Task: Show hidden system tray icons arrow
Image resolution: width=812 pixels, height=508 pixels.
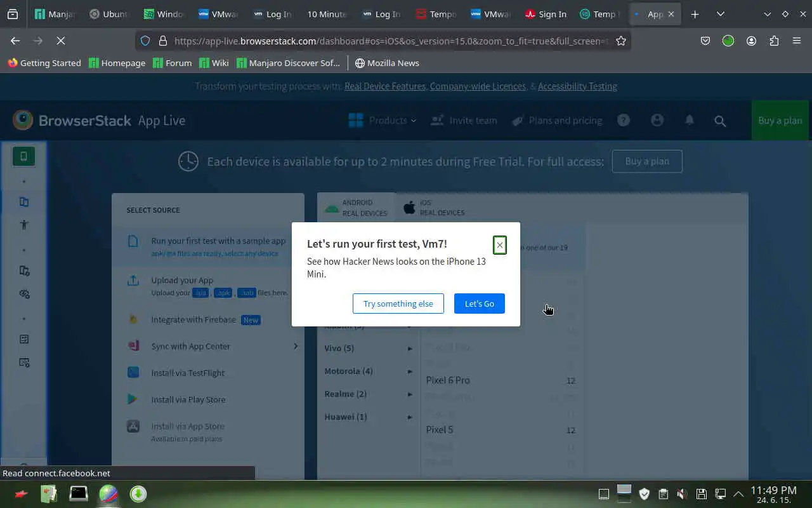Action: (x=738, y=493)
